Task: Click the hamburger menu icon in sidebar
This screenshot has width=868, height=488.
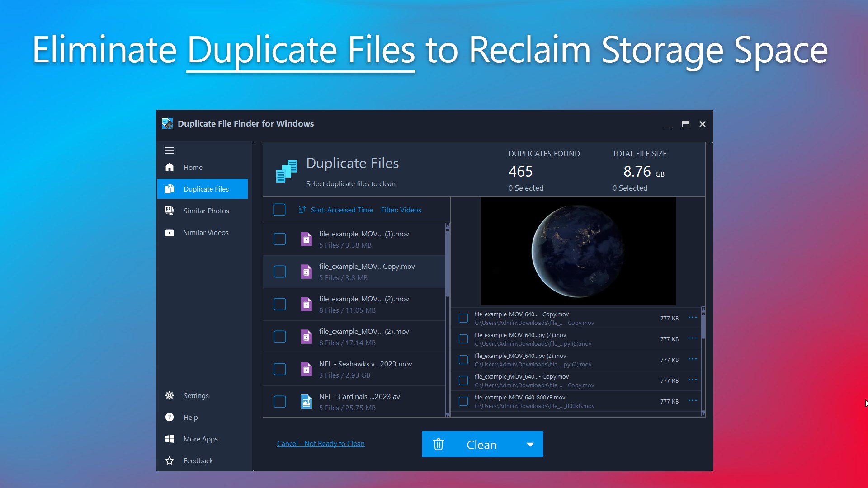Action: click(170, 150)
